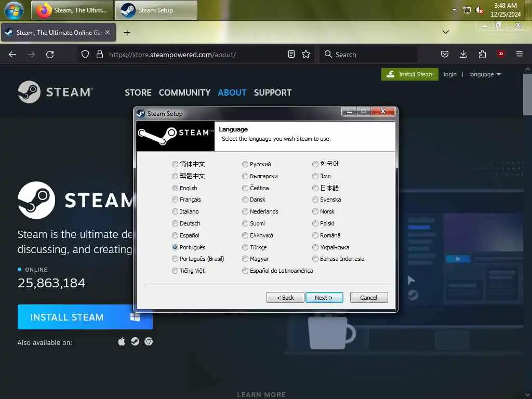
Task: Open the ABOUT menu item
Action: [x=232, y=92]
